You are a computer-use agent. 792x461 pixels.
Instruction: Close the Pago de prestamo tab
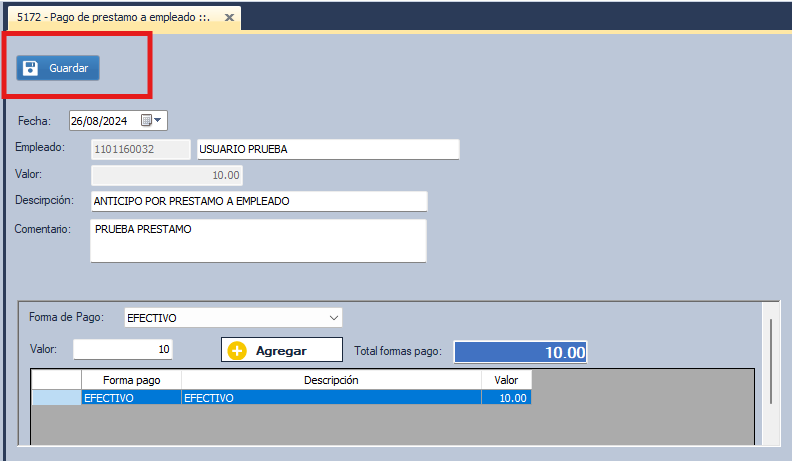point(229,18)
